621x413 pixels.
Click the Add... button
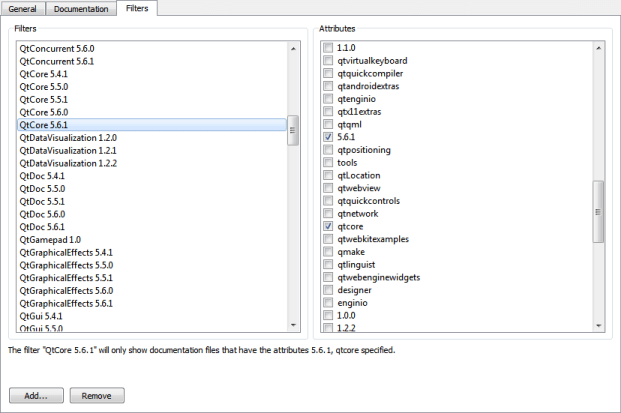coord(36,396)
